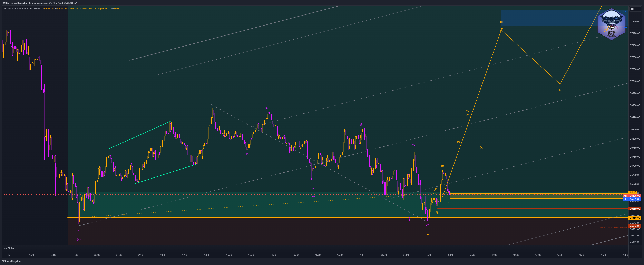Click the blue Bid 26632.00 price label

pyautogui.click(x=632, y=199)
